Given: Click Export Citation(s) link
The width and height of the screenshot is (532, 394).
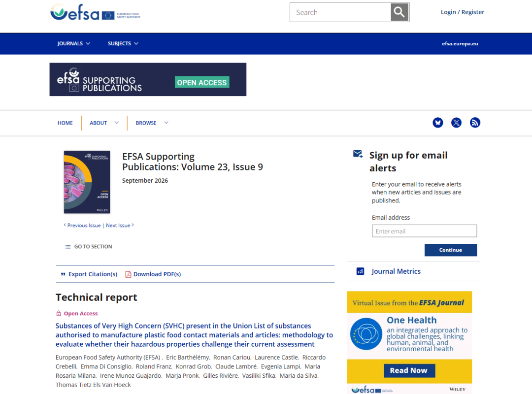Looking at the screenshot, I should point(93,274).
